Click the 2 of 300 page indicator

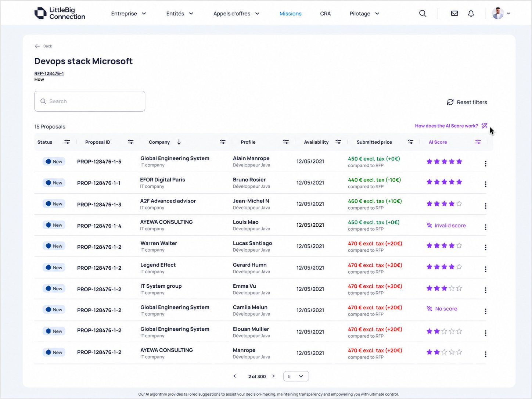coord(257,377)
